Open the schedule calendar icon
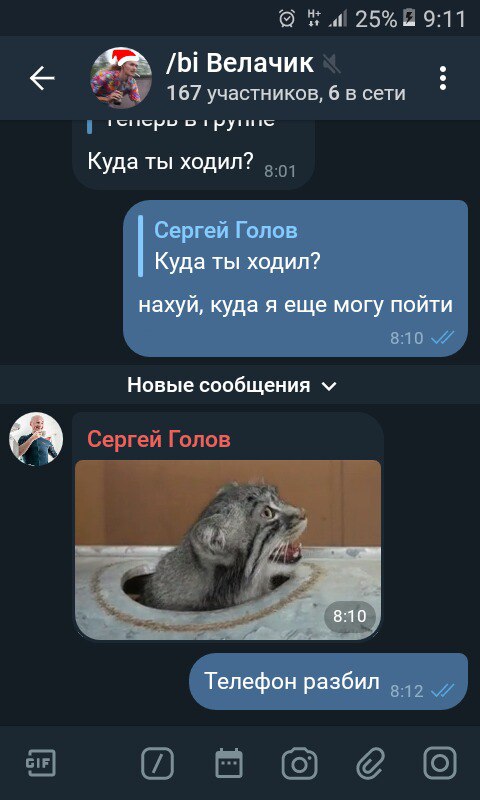The width and height of the screenshot is (480, 800). coord(229,764)
